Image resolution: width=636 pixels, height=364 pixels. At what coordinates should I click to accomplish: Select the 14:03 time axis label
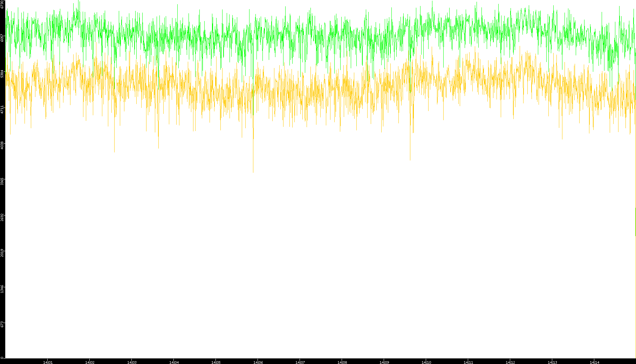[132, 362]
